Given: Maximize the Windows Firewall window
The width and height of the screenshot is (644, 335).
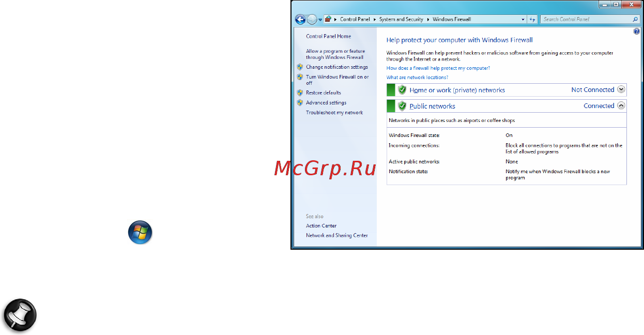Looking at the screenshot, I should click(617, 4).
